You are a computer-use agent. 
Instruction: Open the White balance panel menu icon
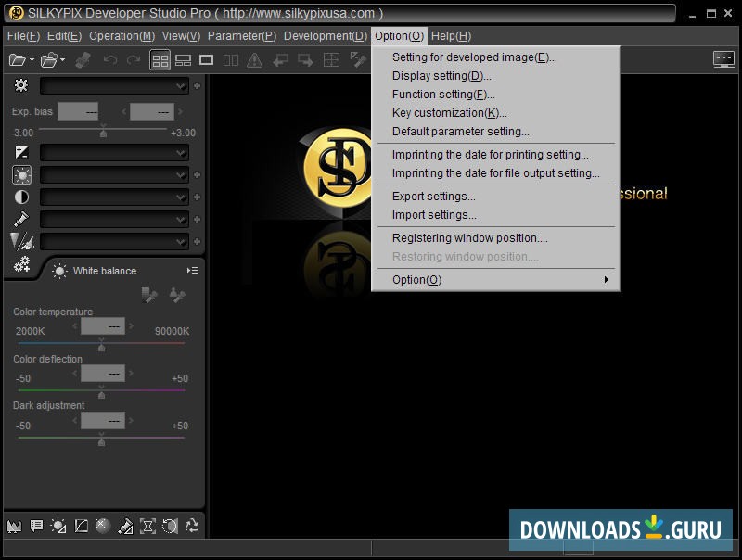pyautogui.click(x=192, y=271)
